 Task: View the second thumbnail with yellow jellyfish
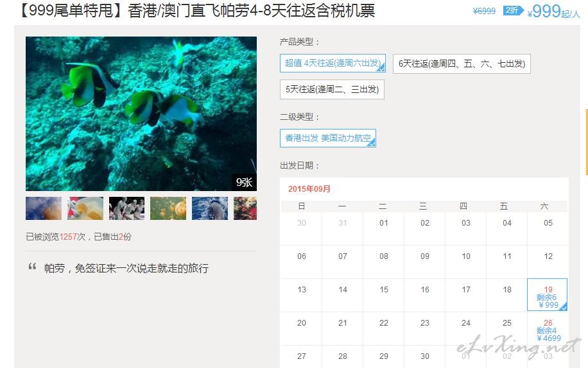tap(85, 208)
